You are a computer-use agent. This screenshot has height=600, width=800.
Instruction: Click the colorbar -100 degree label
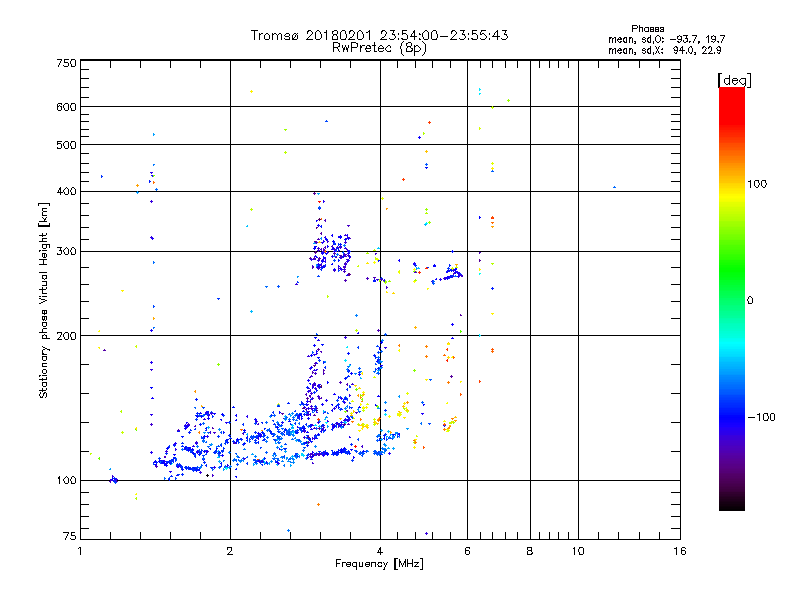coord(762,417)
